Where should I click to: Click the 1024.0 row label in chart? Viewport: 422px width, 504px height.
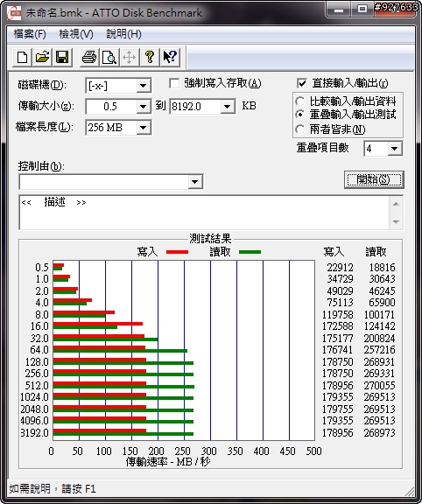click(x=34, y=397)
